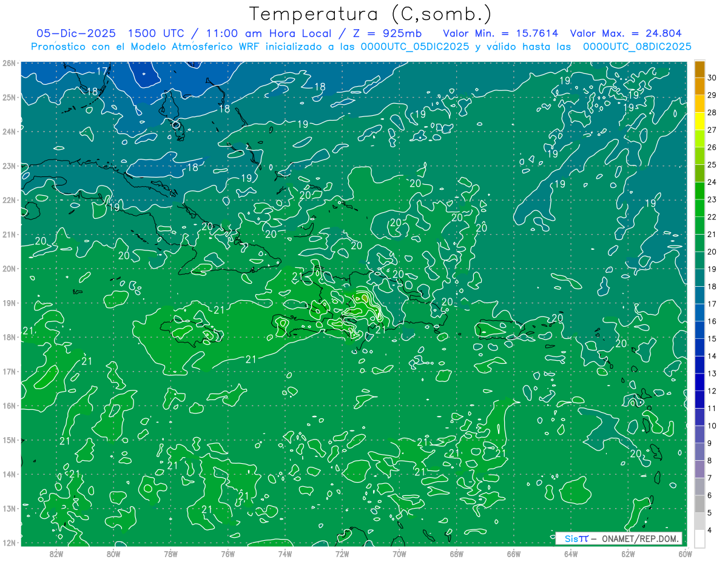Click the colorbar label 10
728x562 pixels.
(712, 426)
